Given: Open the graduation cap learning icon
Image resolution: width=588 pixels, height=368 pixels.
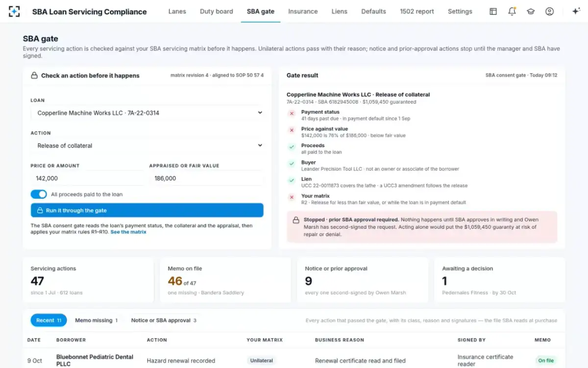Looking at the screenshot, I should point(531,11).
